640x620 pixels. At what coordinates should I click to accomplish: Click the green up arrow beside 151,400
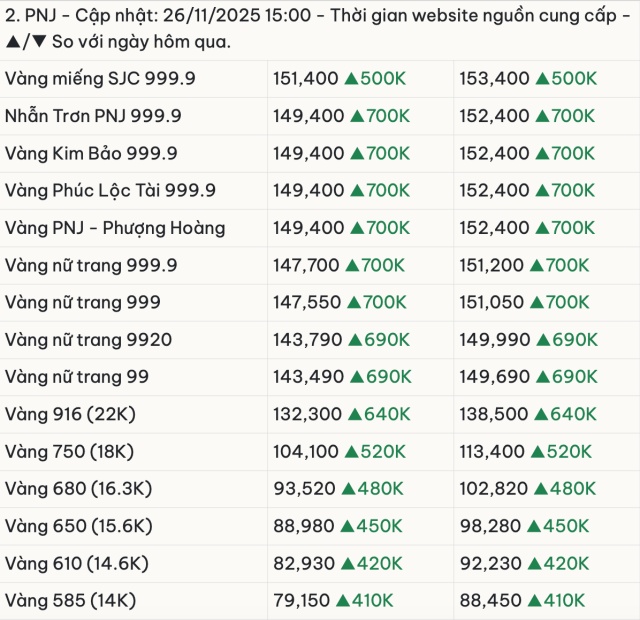(x=351, y=78)
